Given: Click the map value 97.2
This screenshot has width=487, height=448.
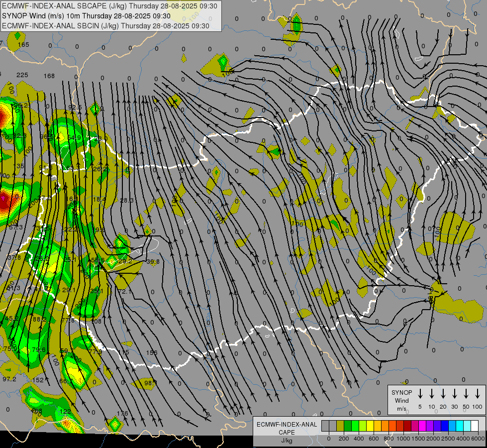Looking at the screenshot, I should tap(9, 379).
